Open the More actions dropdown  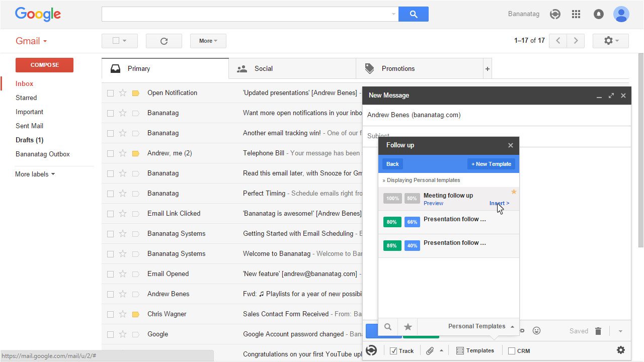[208, 41]
